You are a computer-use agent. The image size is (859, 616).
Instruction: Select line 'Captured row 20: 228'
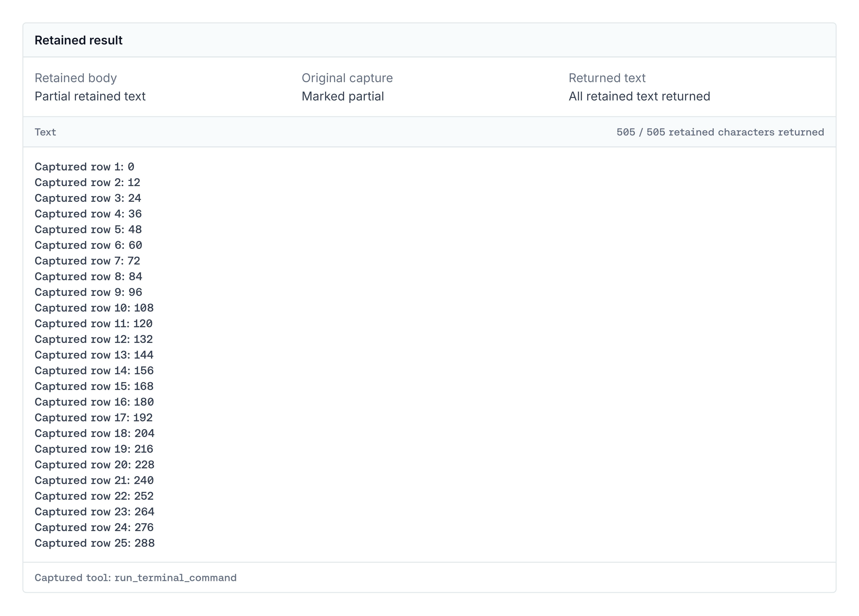[95, 465]
